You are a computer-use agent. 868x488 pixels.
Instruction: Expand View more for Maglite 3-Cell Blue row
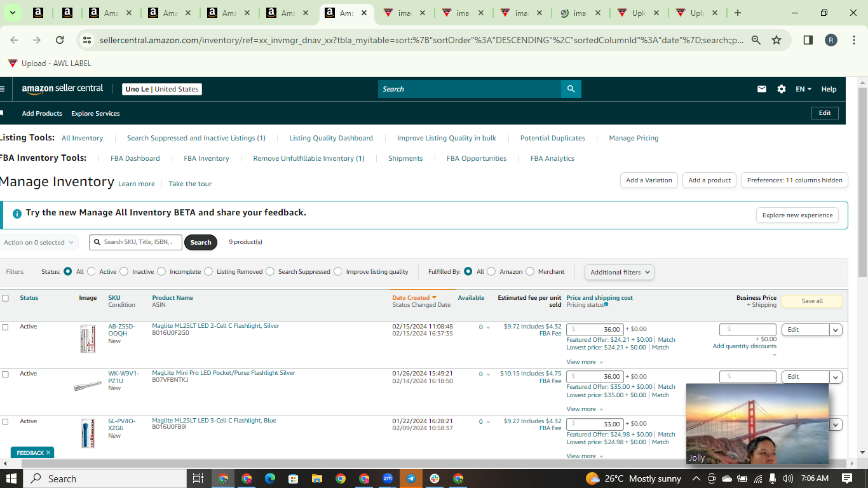(585, 456)
